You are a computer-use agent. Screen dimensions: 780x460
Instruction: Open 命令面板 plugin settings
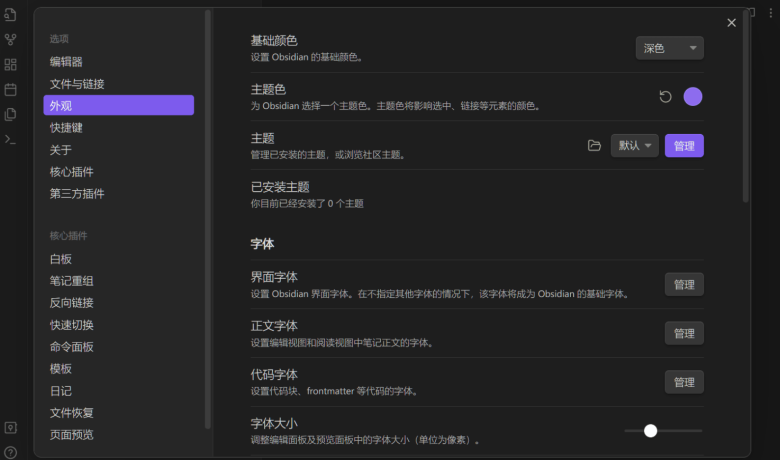coord(119,347)
